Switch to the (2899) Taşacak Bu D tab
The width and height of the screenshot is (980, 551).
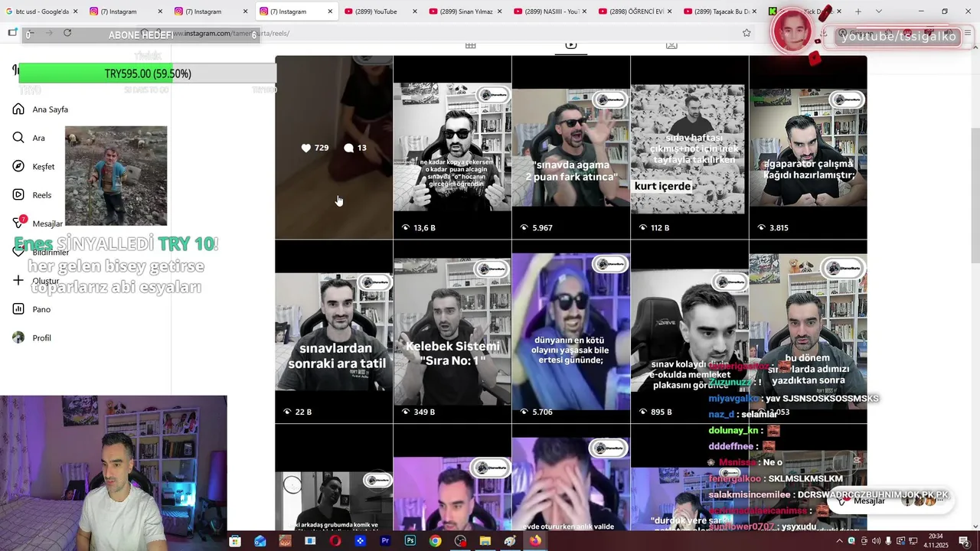(x=720, y=11)
